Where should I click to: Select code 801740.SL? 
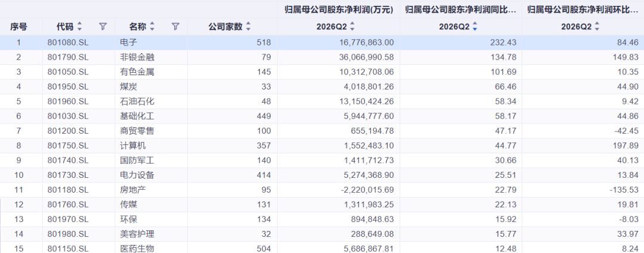(68, 161)
